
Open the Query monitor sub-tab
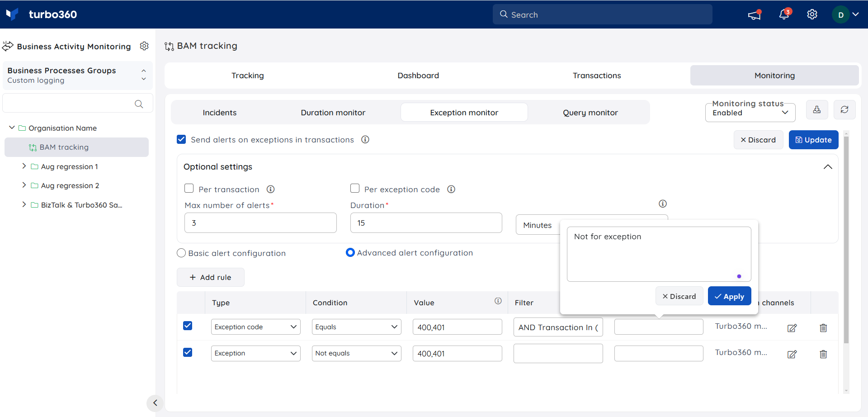[590, 113]
